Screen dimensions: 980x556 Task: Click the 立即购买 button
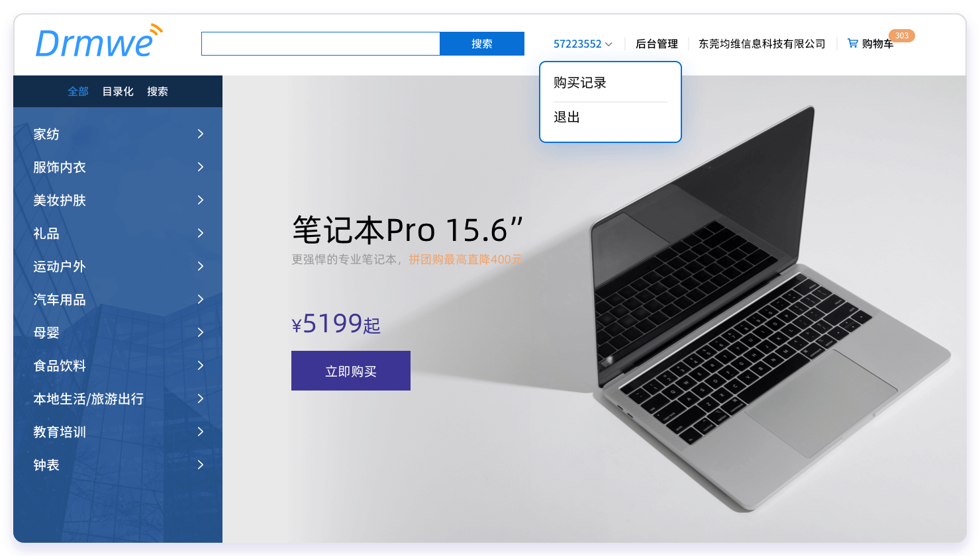click(x=351, y=371)
